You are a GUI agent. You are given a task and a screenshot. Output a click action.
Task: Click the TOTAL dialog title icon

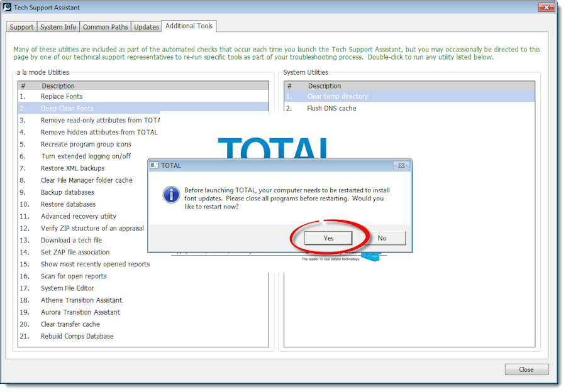(x=154, y=165)
